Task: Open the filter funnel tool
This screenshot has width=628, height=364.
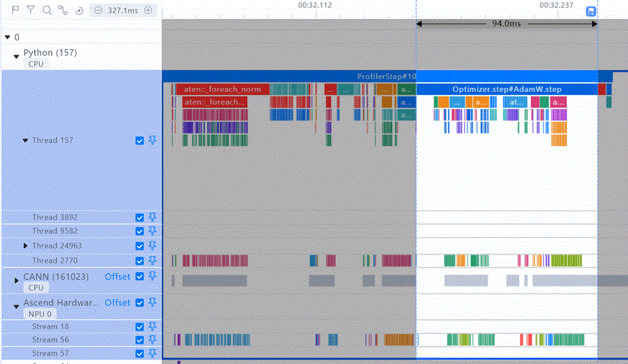Action: 30,10
